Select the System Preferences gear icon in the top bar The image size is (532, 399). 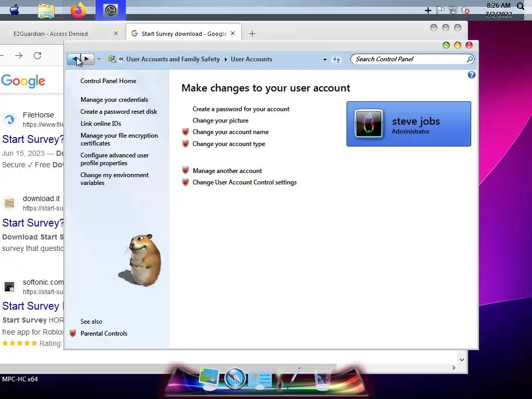click(110, 10)
